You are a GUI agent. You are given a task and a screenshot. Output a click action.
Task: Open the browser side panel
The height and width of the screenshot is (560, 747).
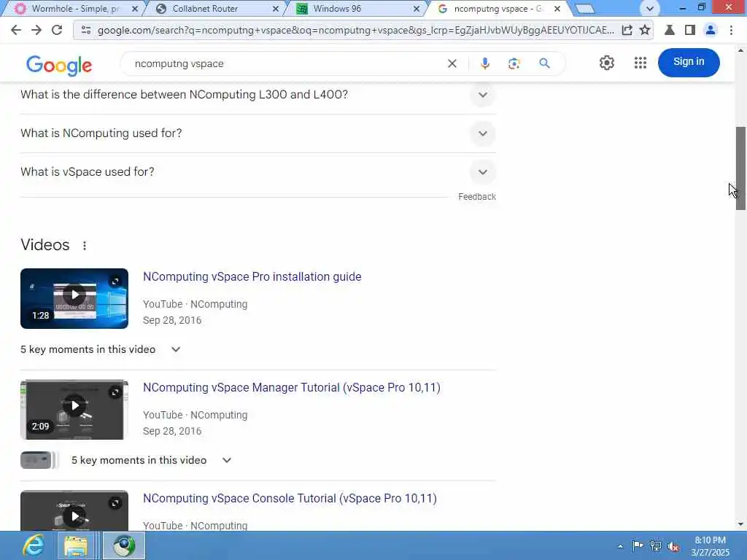(x=689, y=30)
